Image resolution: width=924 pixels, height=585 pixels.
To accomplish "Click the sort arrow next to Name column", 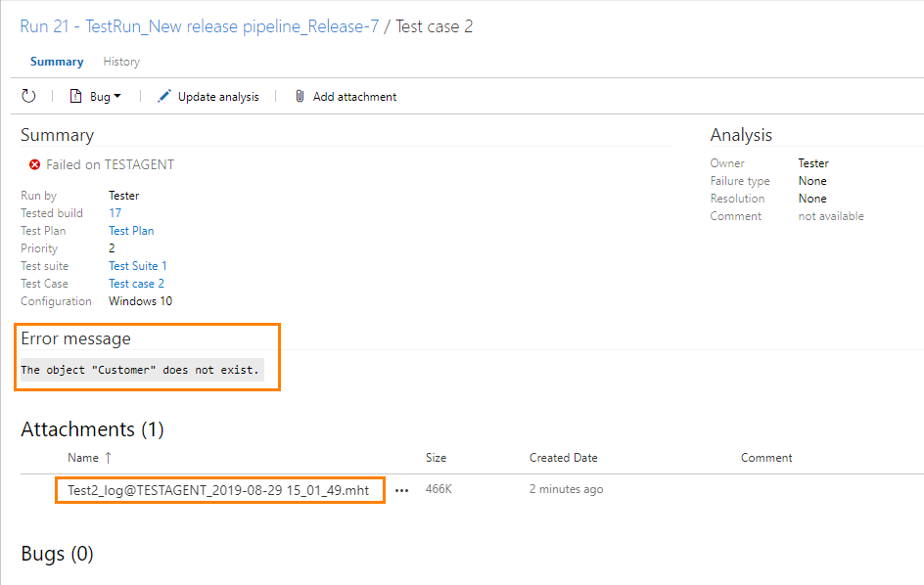I will [106, 457].
